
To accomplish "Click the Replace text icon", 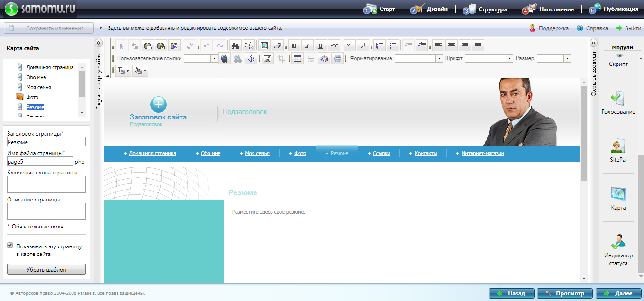I will [x=249, y=46].
